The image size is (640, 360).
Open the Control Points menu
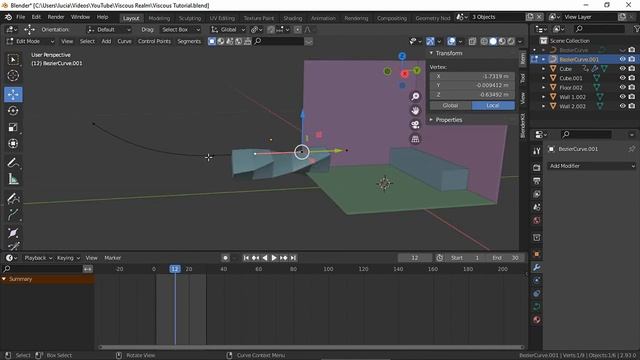point(154,41)
